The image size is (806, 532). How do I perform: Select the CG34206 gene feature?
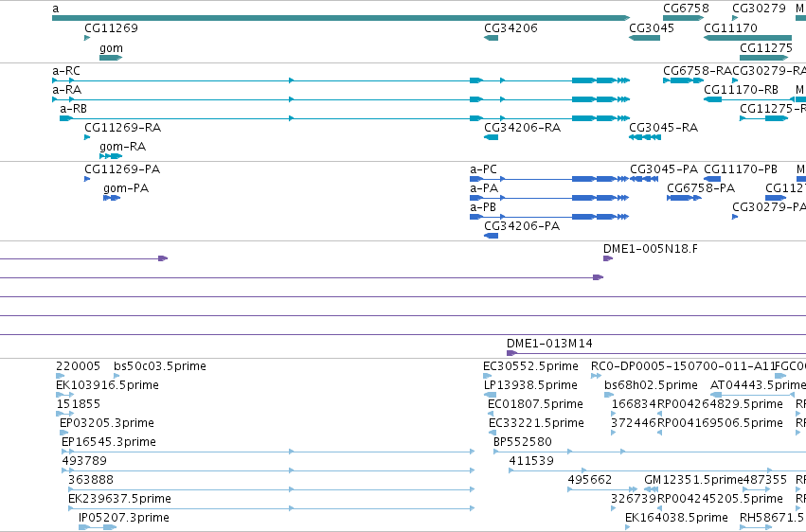point(491,38)
